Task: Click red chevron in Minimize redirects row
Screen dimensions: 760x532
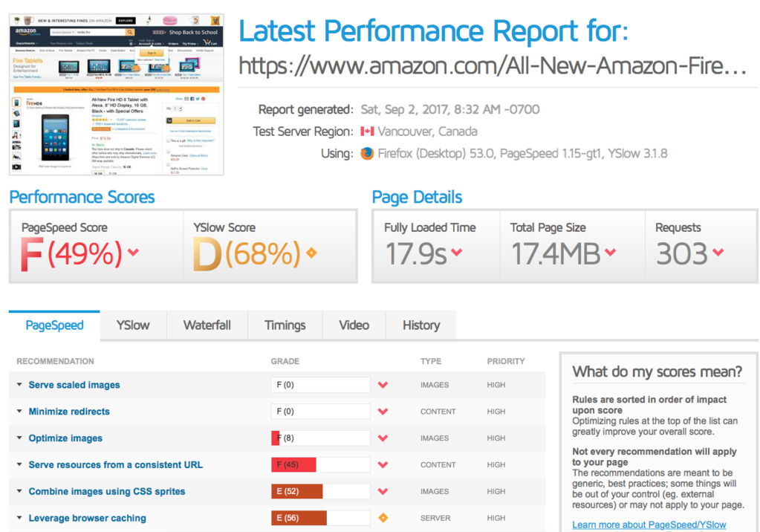Action: tap(383, 412)
